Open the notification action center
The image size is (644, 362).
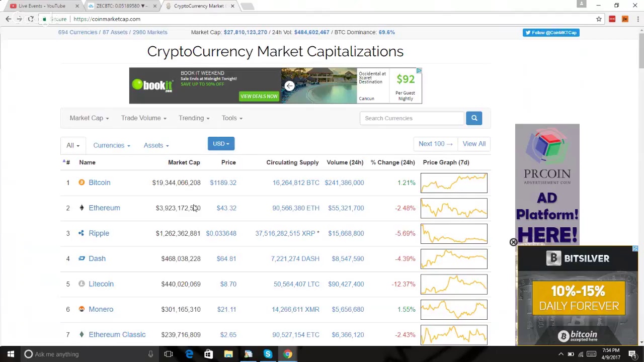tap(632, 354)
